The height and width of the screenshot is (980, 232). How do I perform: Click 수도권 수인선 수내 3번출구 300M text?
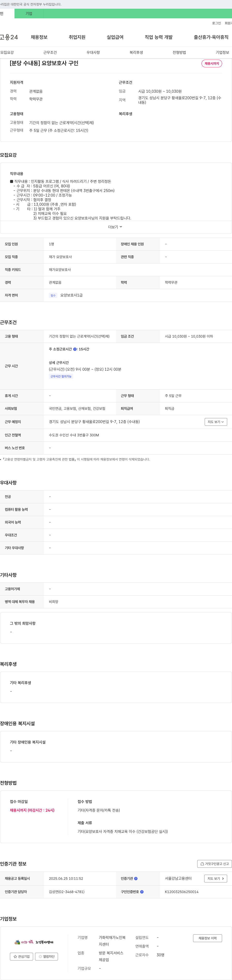[x=74, y=435]
